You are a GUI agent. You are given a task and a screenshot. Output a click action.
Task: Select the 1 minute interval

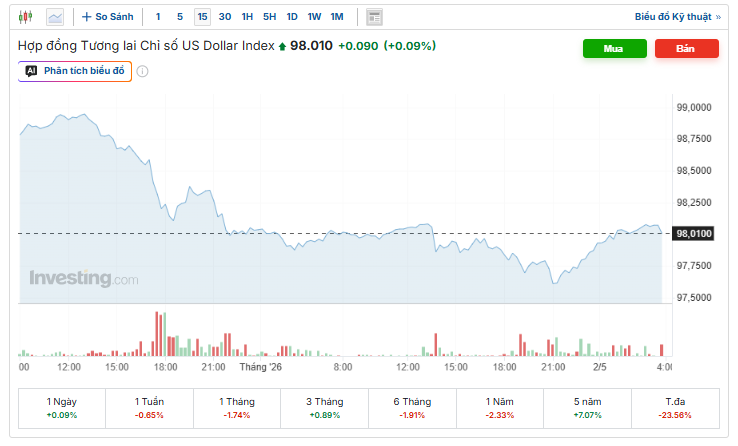click(x=158, y=17)
